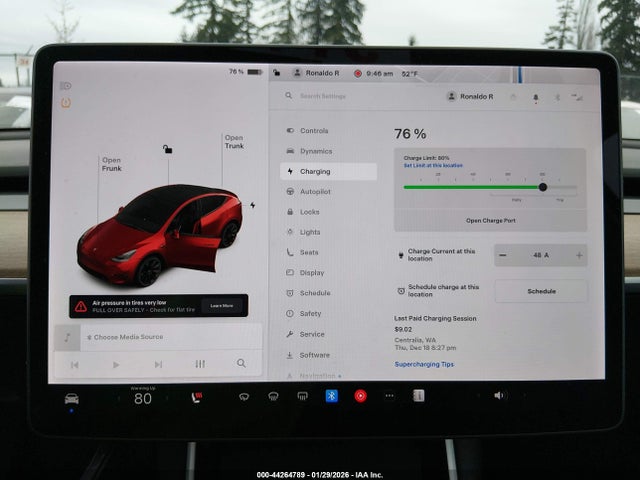Open the Controls settings menu
The width and height of the screenshot is (640, 480).
[x=307, y=131]
